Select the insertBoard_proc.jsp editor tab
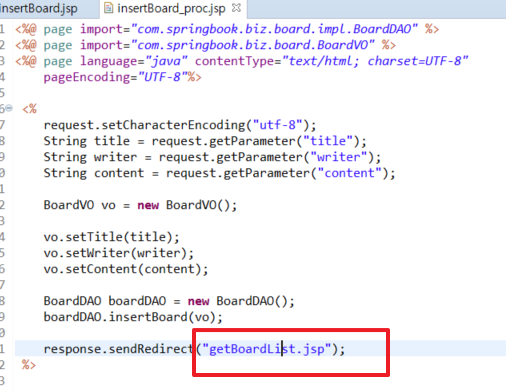This screenshot has width=506, height=392. coord(171,8)
